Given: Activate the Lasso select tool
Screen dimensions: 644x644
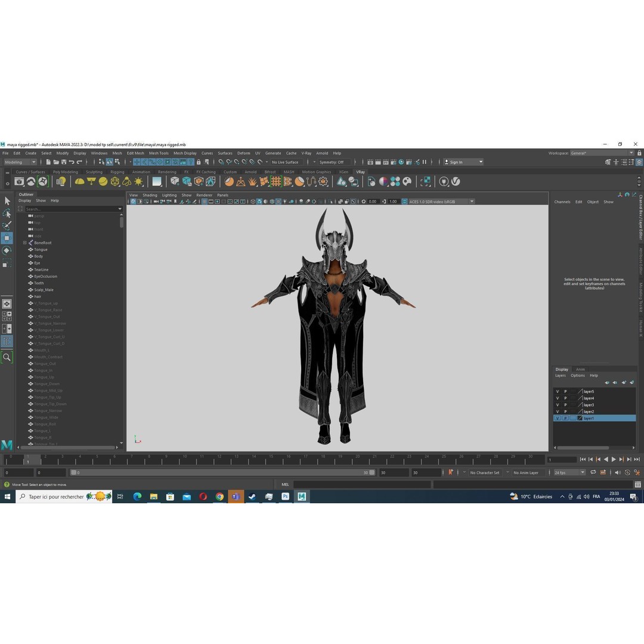Looking at the screenshot, I should pyautogui.click(x=7, y=213).
